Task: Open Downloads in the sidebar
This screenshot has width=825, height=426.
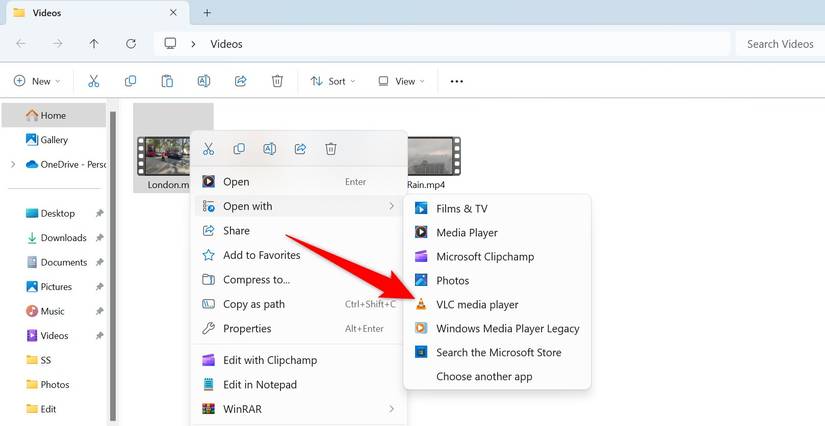Action: [54, 238]
